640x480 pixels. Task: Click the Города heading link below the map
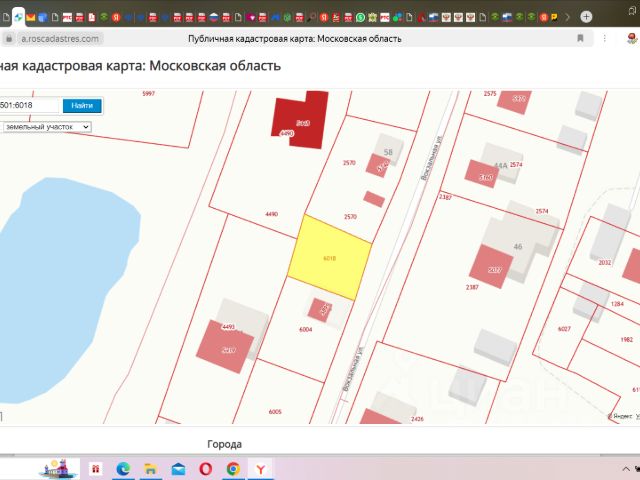click(224, 444)
